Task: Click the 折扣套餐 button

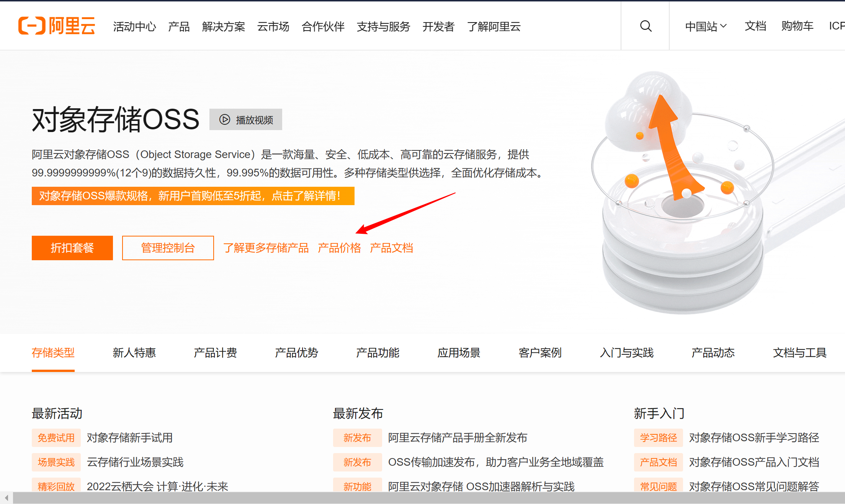Action: (x=72, y=248)
